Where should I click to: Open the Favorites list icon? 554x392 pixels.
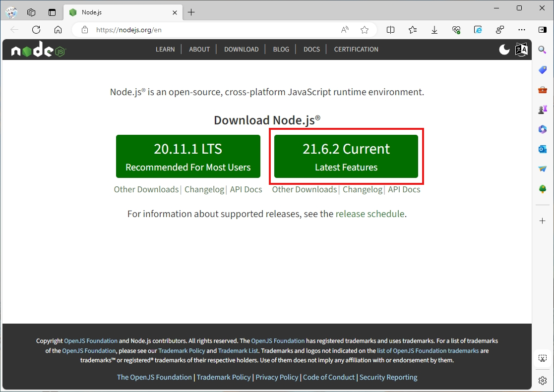[412, 30]
